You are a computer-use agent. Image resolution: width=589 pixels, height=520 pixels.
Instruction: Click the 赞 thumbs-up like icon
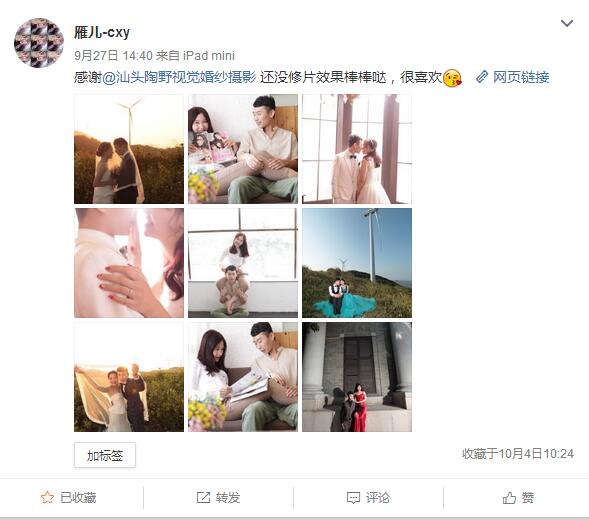point(509,498)
